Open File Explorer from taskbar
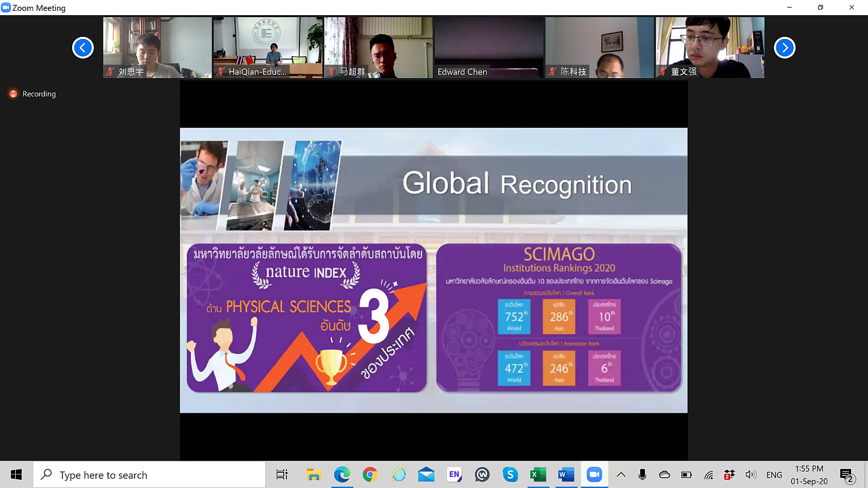 [314, 475]
